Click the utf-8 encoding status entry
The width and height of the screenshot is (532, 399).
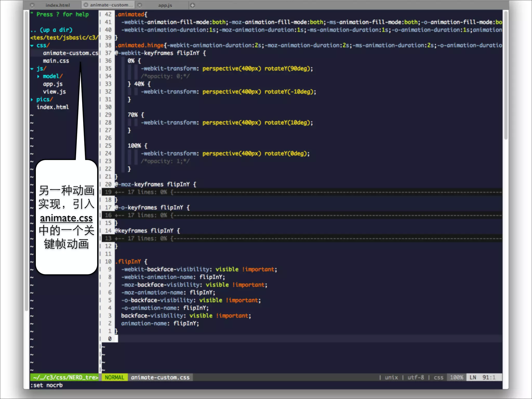(416, 377)
